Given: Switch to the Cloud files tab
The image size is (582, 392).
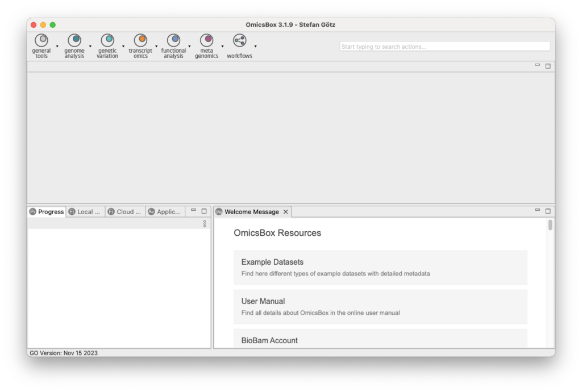Looking at the screenshot, I should pos(124,212).
